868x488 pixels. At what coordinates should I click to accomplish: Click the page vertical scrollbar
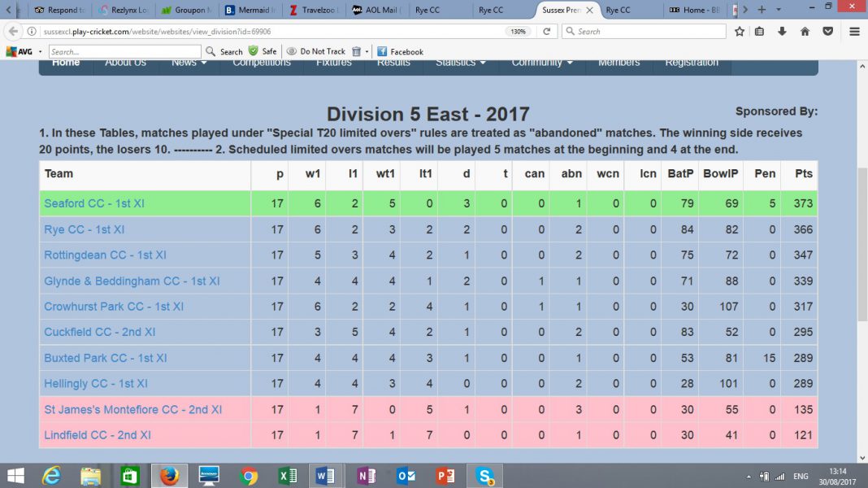[x=861, y=244]
